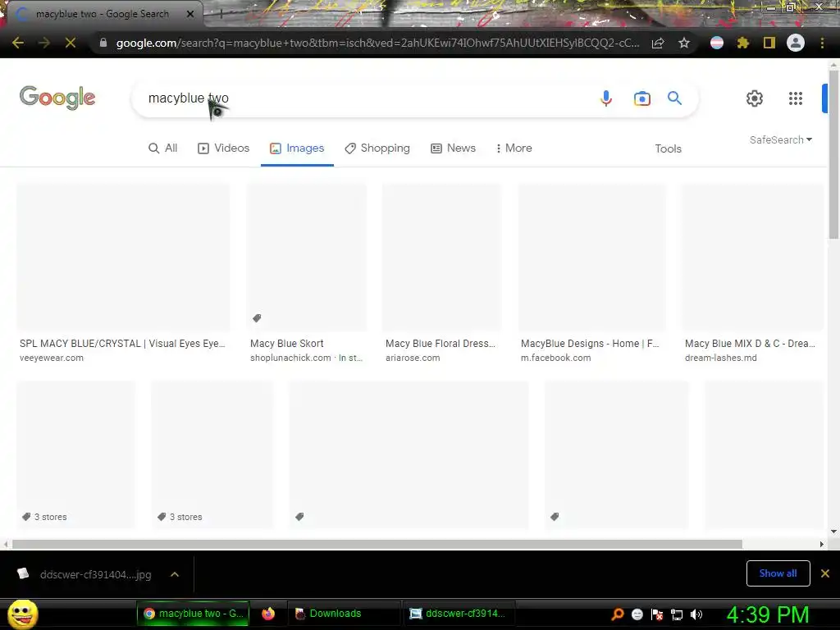Switch to the Videos tab
This screenshot has height=630, width=840.
coord(223,148)
